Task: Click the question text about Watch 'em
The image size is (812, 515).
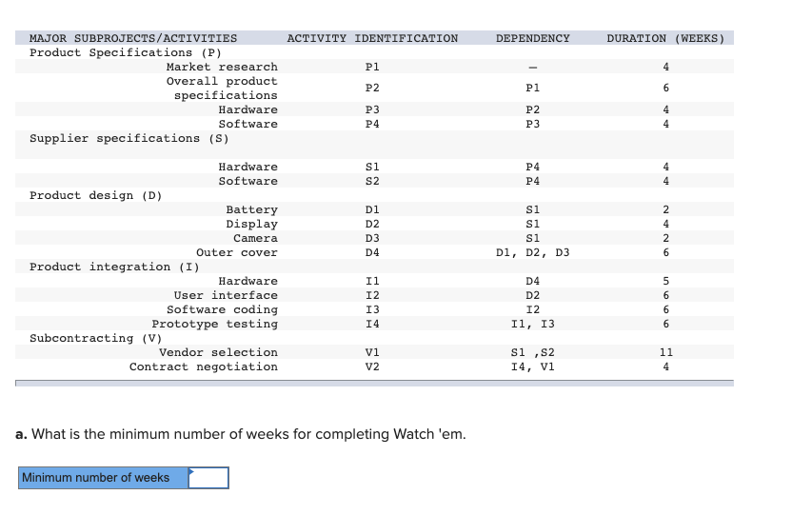Action: (241, 434)
